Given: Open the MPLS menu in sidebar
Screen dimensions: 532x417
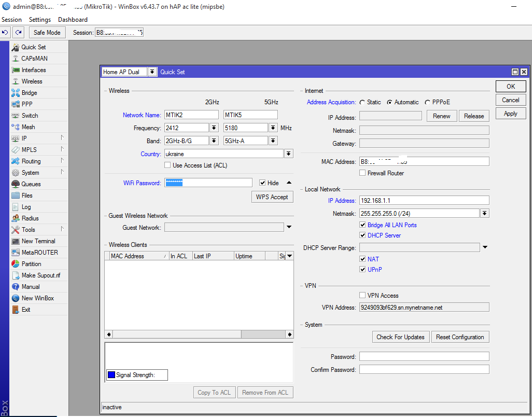Looking at the screenshot, I should pos(39,149).
